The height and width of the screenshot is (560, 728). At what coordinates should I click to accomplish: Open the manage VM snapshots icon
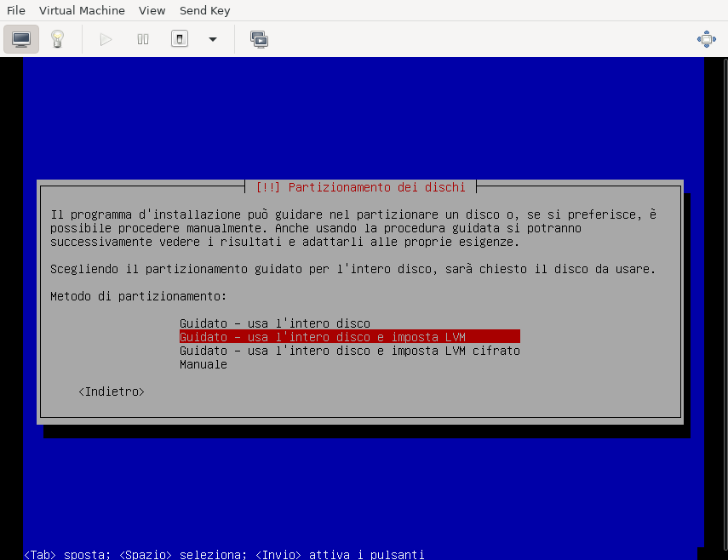pos(259,39)
